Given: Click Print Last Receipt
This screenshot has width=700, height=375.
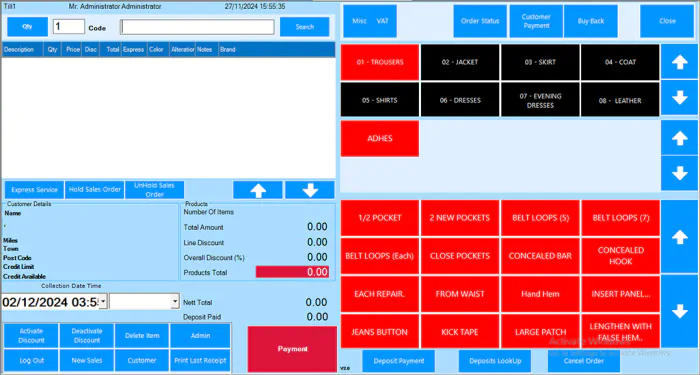Looking at the screenshot, I should click(200, 360).
